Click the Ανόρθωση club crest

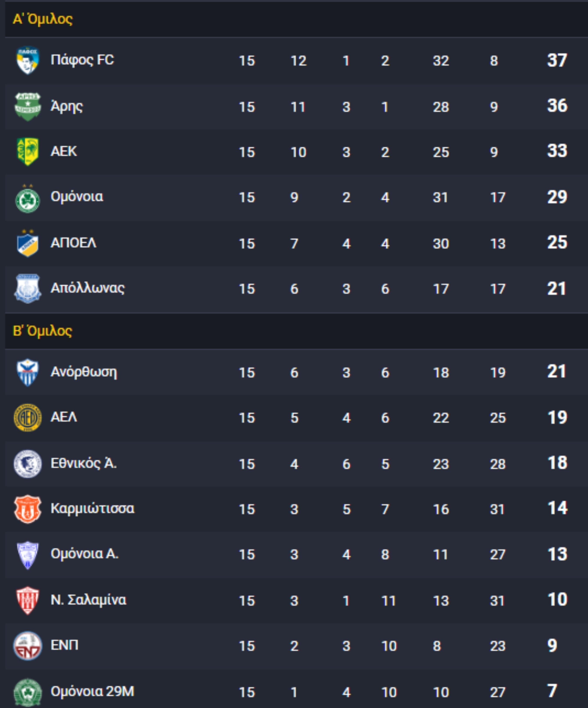point(28,372)
